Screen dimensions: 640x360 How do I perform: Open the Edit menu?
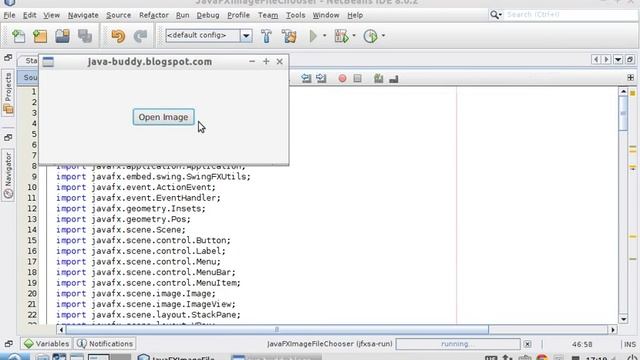tap(29, 15)
